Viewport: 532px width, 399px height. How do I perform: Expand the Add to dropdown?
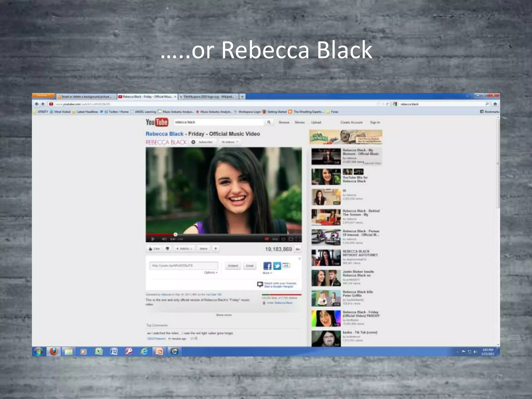[x=184, y=249]
